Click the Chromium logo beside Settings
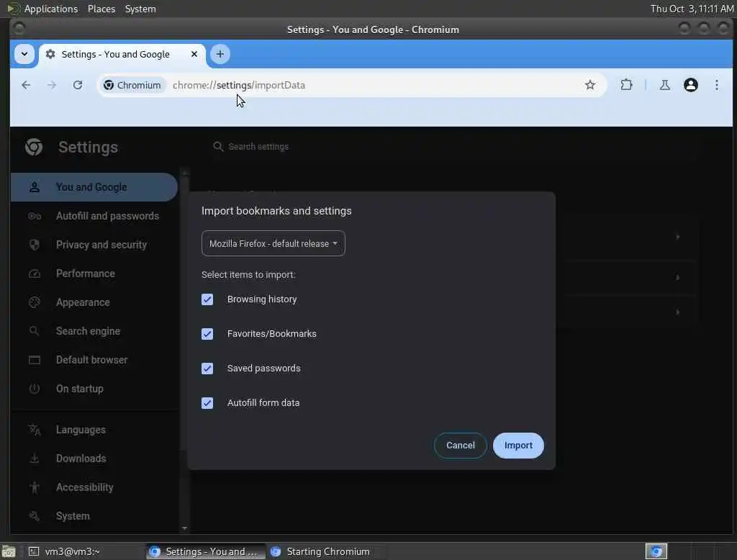The width and height of the screenshot is (737, 560). click(x=34, y=147)
